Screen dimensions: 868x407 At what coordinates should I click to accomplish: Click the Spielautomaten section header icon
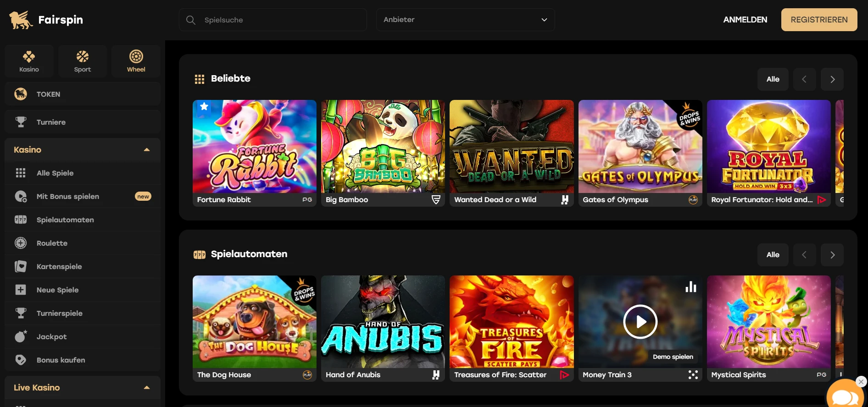[x=200, y=255]
